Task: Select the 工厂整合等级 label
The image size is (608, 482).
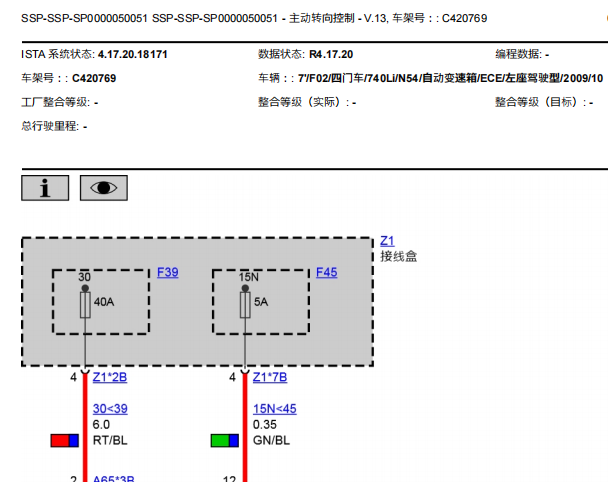Action: tap(55, 102)
